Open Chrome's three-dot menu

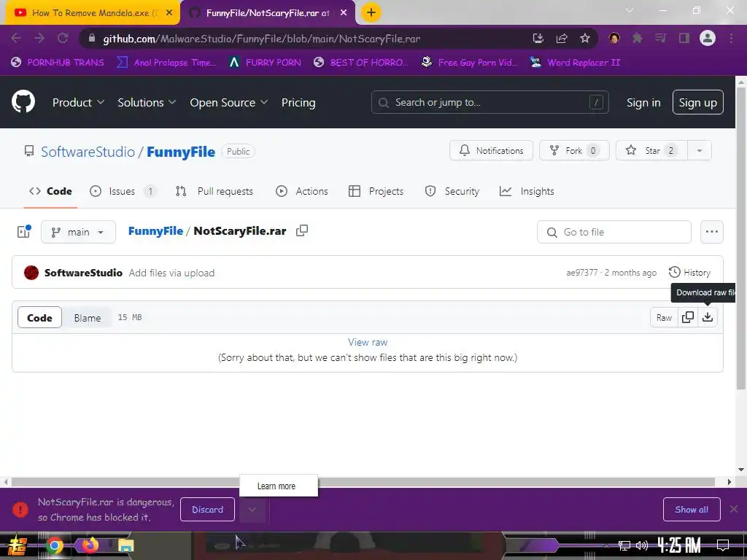731,38
